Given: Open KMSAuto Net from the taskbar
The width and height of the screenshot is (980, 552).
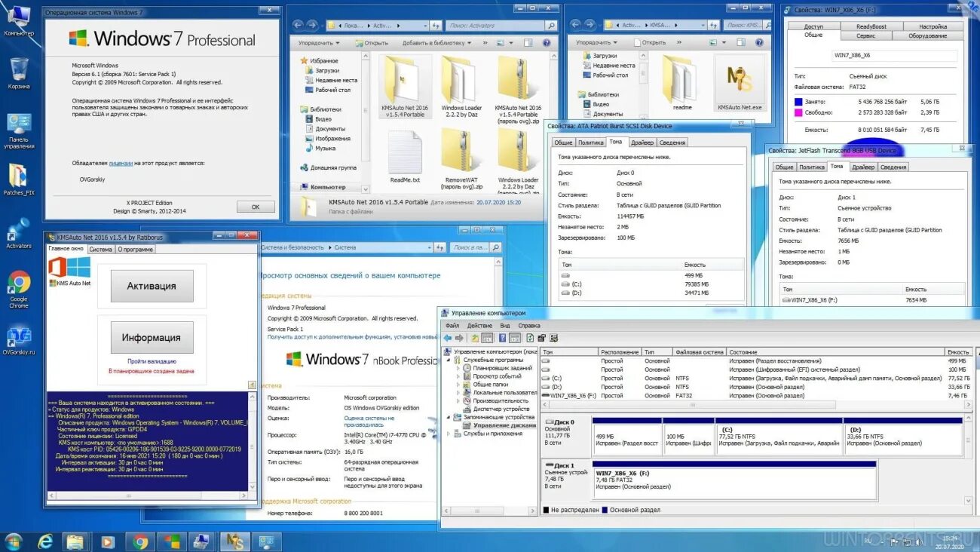Looking at the screenshot, I should (234, 541).
